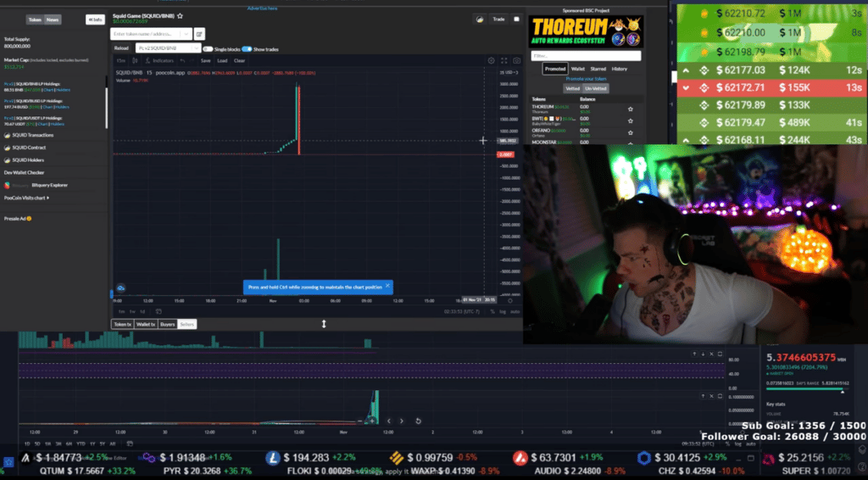Open the 15m timeframe selector
The height and width of the screenshot is (480, 868).
coord(121,61)
